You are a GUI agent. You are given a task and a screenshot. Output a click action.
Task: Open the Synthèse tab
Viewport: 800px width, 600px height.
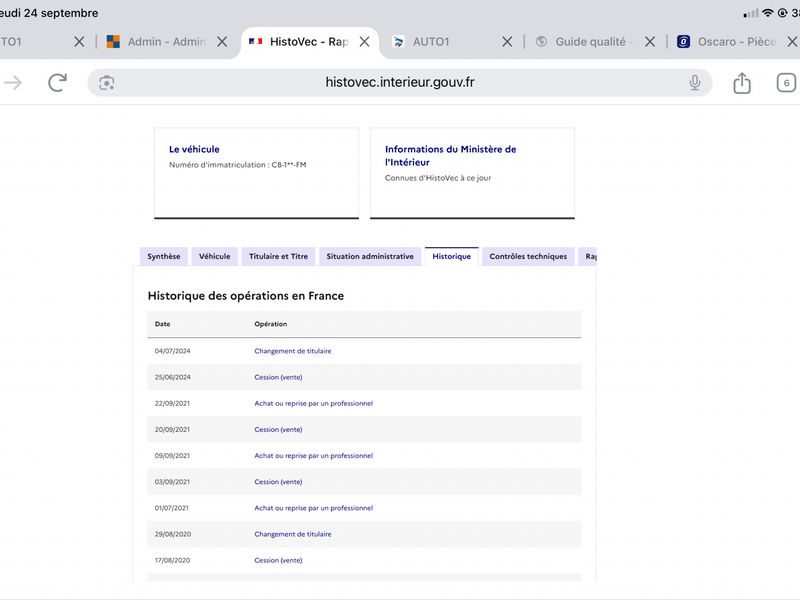(x=164, y=257)
